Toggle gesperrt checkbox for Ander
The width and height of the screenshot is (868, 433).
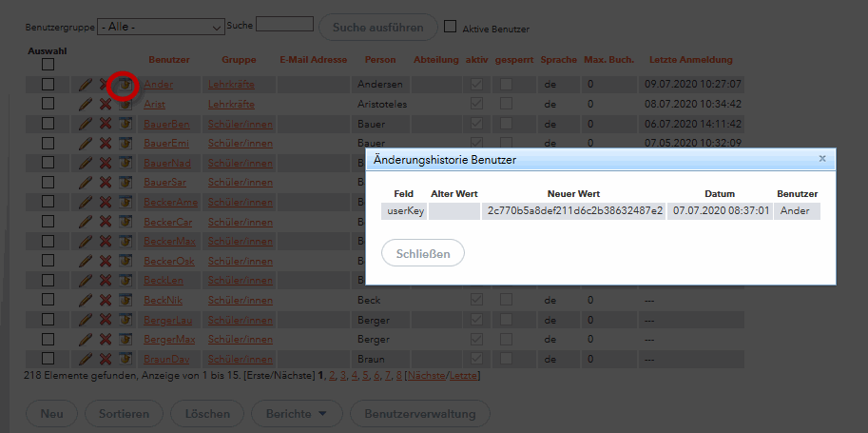(x=506, y=85)
